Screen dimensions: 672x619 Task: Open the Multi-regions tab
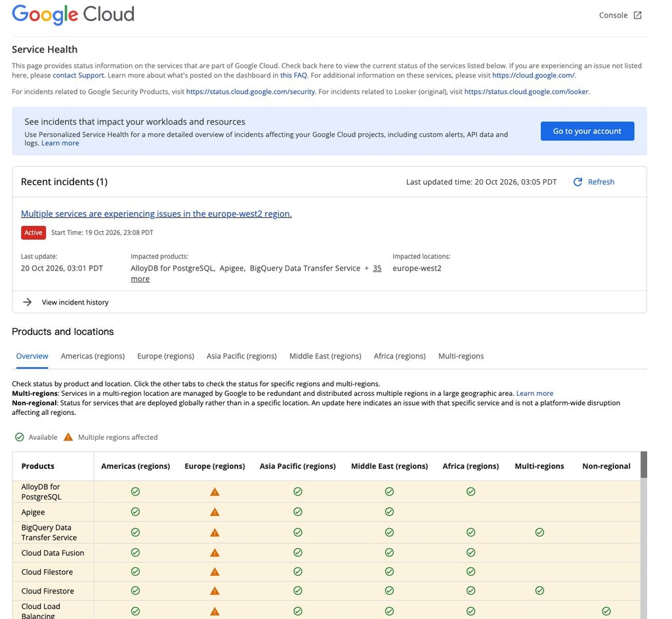point(461,356)
